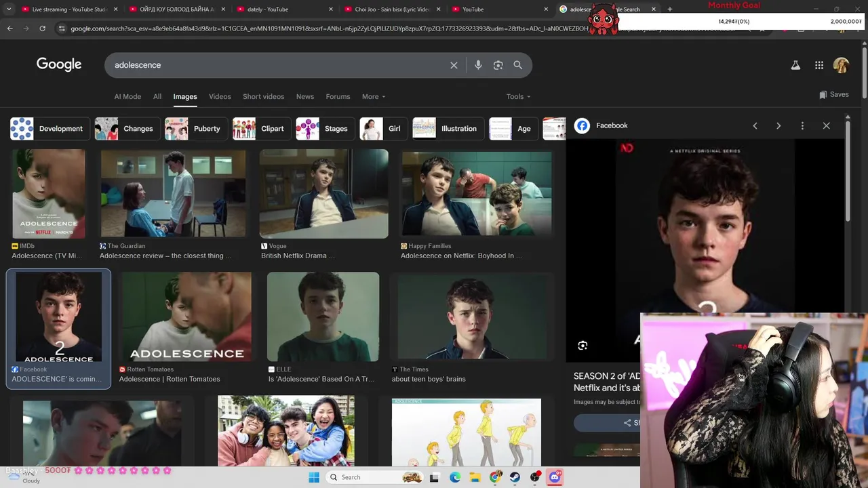
Task: Open tab search dropdown arrow
Action: [9, 9]
